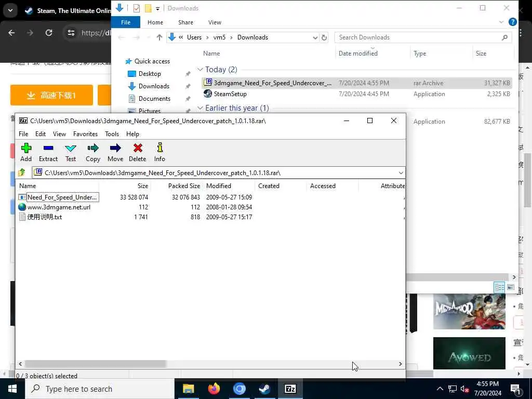Expand the Explorer ribbon chevron
The image size is (532, 399).
tap(501, 22)
